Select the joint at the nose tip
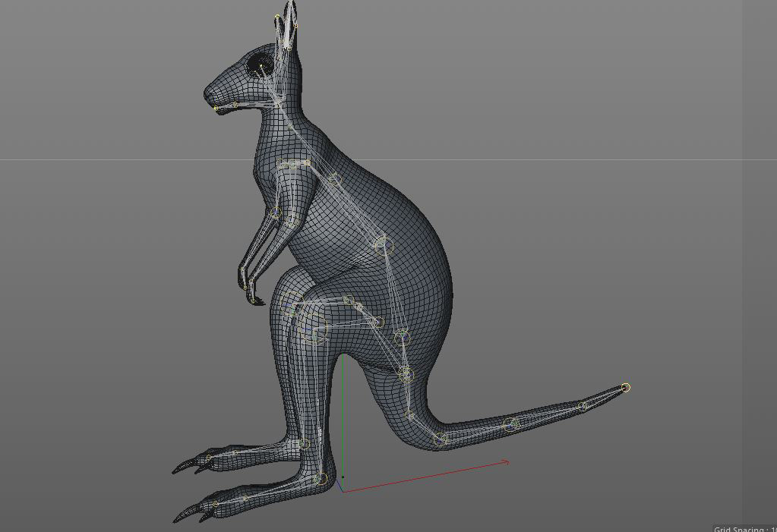Screen dimensions: 777x532 point(216,109)
